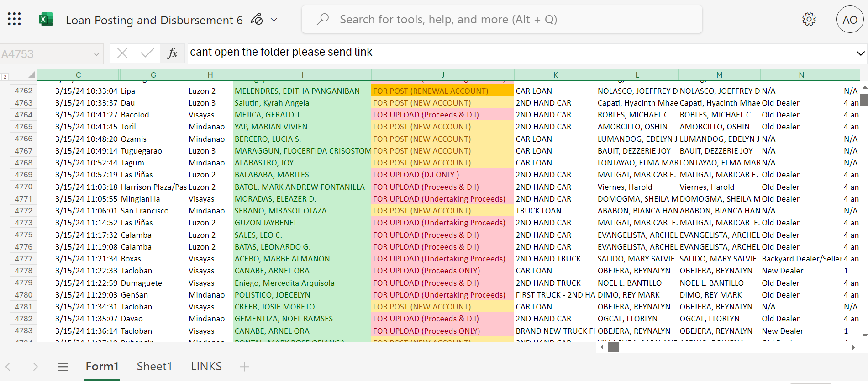Click the NOEL L. BANTILLO cell in column L
The image size is (868, 384).
tap(637, 283)
